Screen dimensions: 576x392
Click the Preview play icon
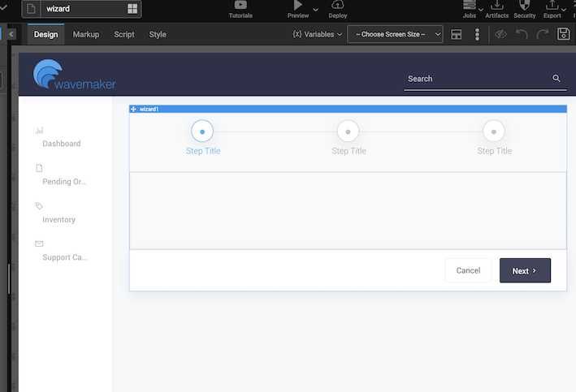[x=297, y=6]
